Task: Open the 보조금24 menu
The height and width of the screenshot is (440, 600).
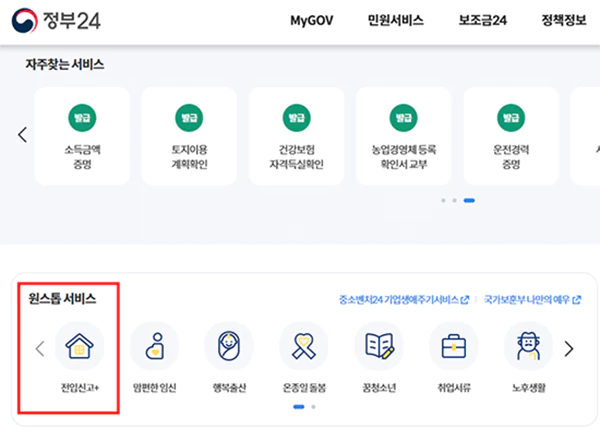Action: click(x=483, y=20)
